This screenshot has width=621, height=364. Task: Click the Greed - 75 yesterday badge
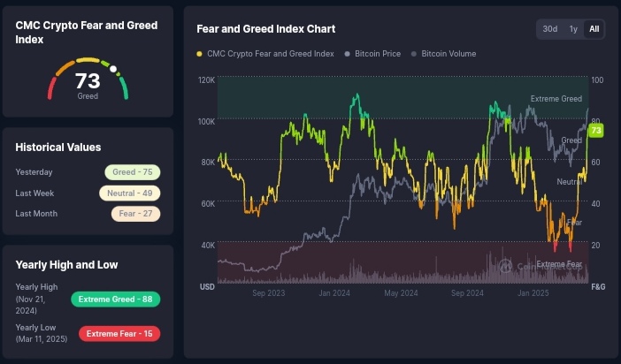[133, 172]
